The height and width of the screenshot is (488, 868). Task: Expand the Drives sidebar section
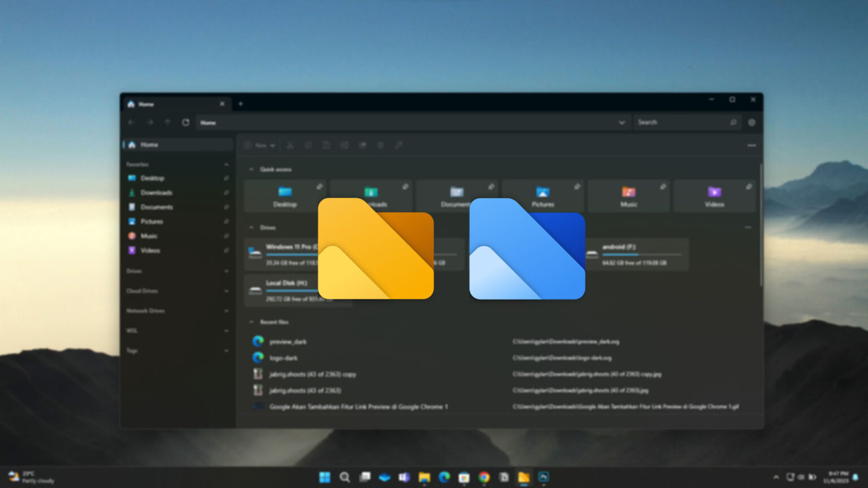(x=226, y=271)
